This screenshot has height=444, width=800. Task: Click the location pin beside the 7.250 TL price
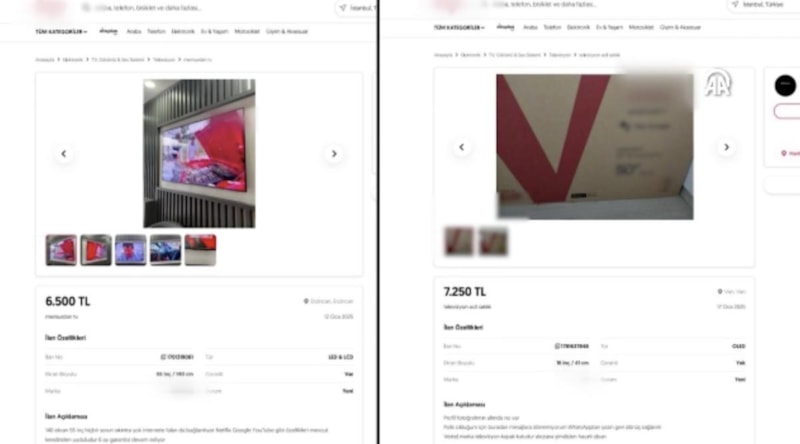(720, 291)
